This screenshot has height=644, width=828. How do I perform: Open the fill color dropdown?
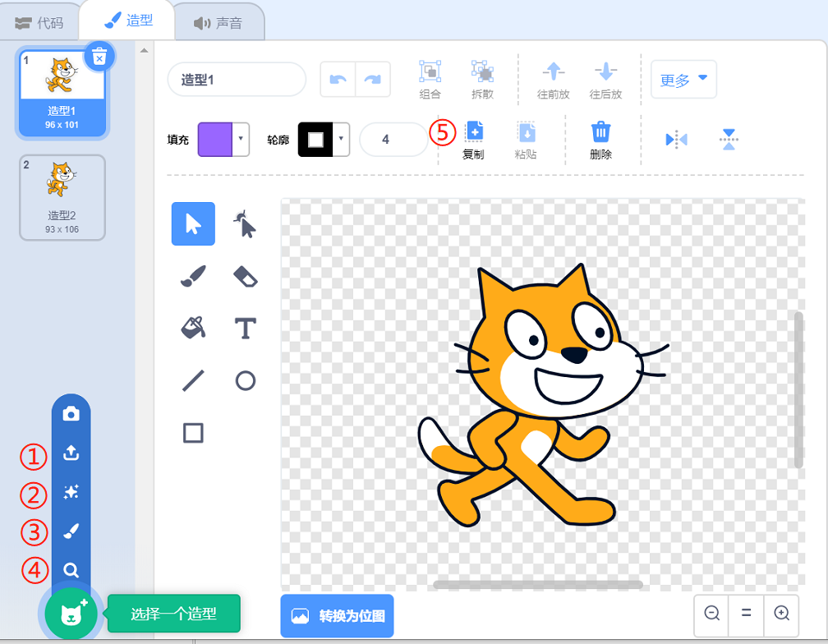click(x=241, y=140)
